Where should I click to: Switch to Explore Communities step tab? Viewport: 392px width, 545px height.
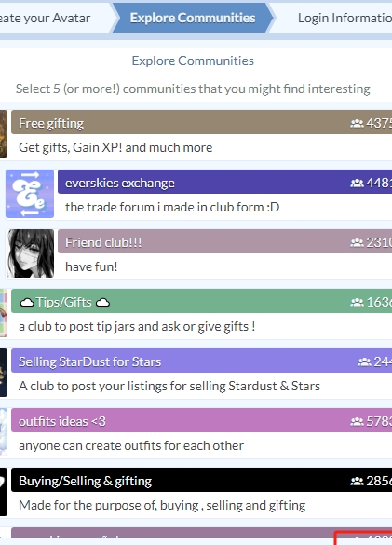click(193, 18)
